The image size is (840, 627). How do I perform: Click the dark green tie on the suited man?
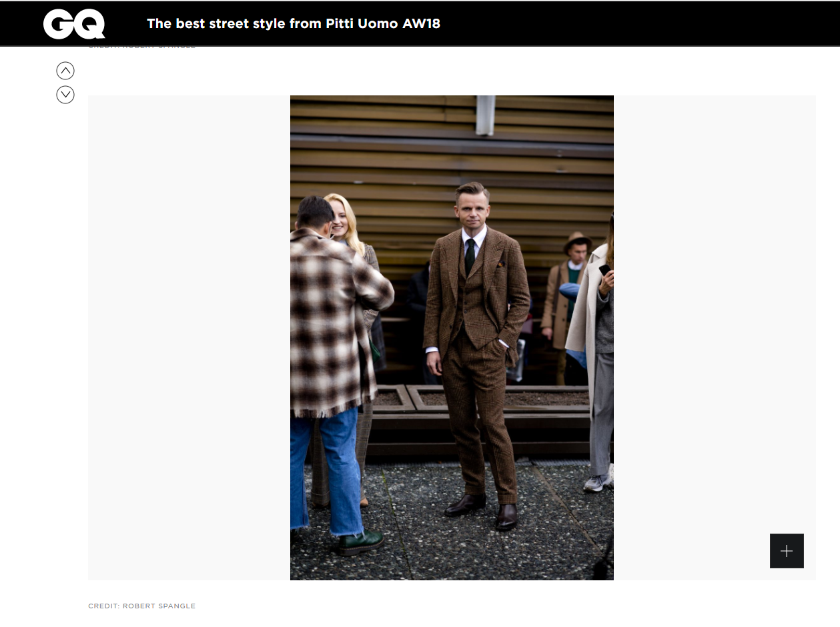(470, 255)
